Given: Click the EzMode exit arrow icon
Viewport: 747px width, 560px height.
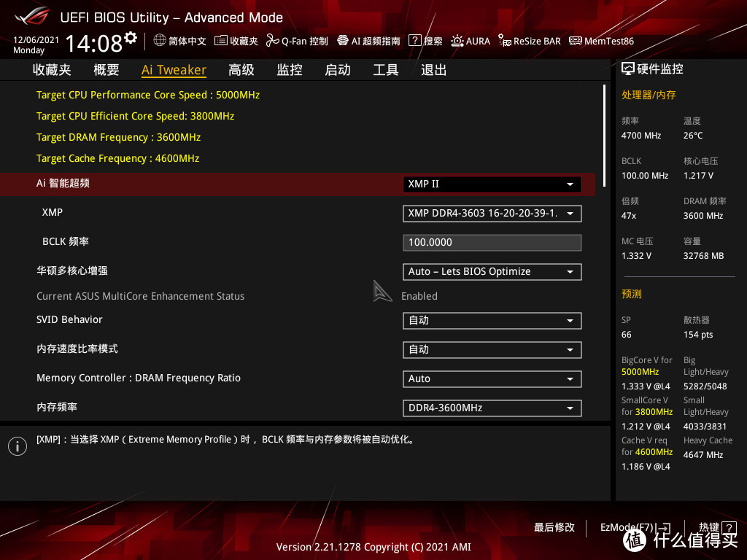Looking at the screenshot, I should (x=664, y=528).
